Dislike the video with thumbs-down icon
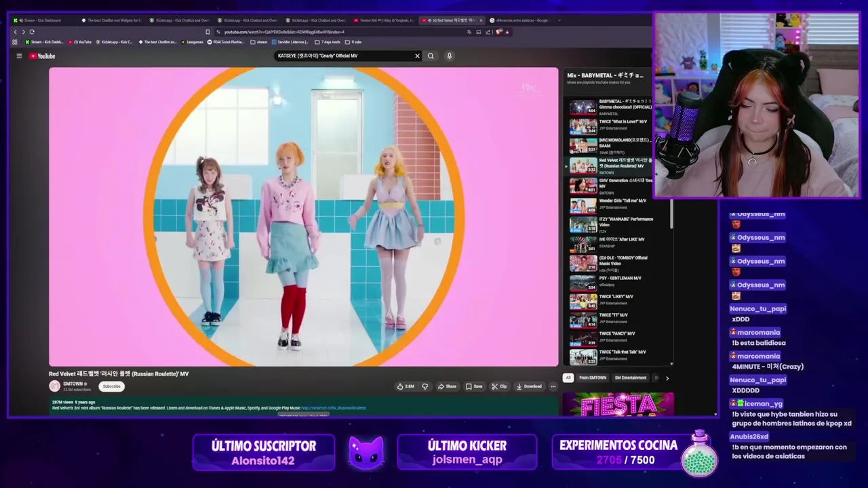Image resolution: width=868 pixels, height=488 pixels. point(425,386)
